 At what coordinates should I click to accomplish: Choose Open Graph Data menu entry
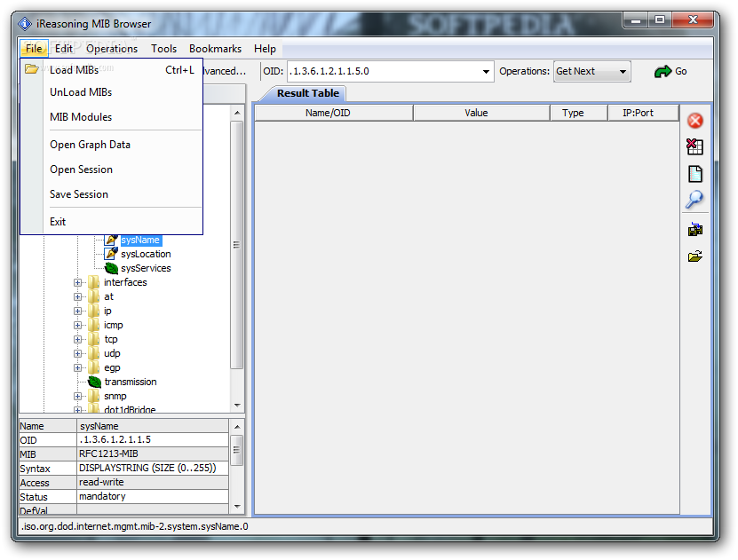pos(112,145)
